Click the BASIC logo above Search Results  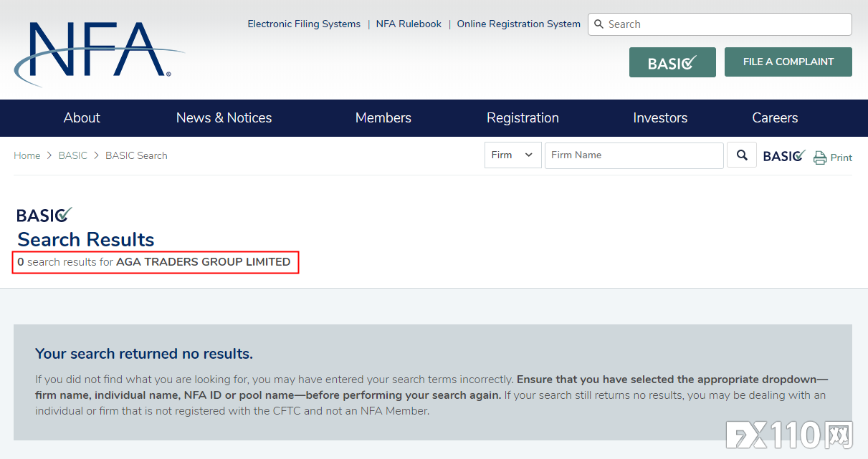click(44, 215)
